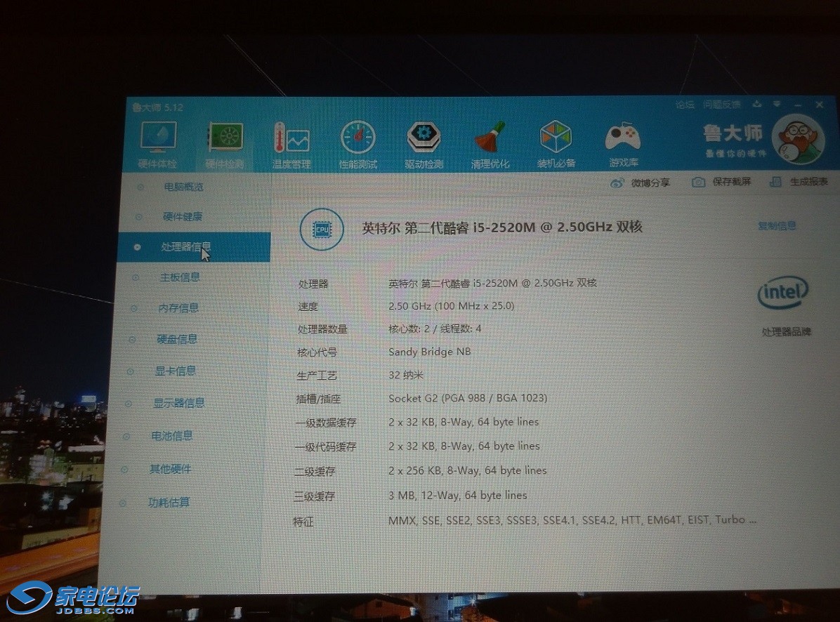Click the 32 纳米 value

click(405, 375)
